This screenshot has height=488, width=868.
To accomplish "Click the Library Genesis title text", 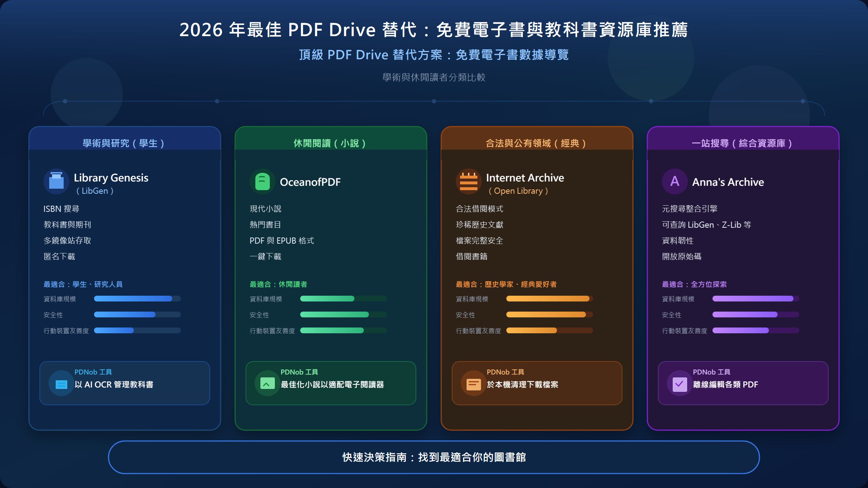I will pyautogui.click(x=111, y=178).
